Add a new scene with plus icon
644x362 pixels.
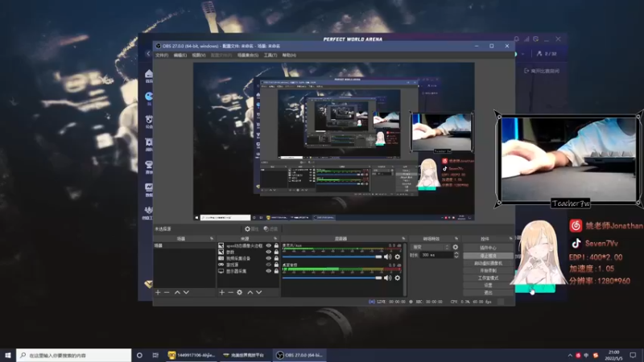(158, 292)
